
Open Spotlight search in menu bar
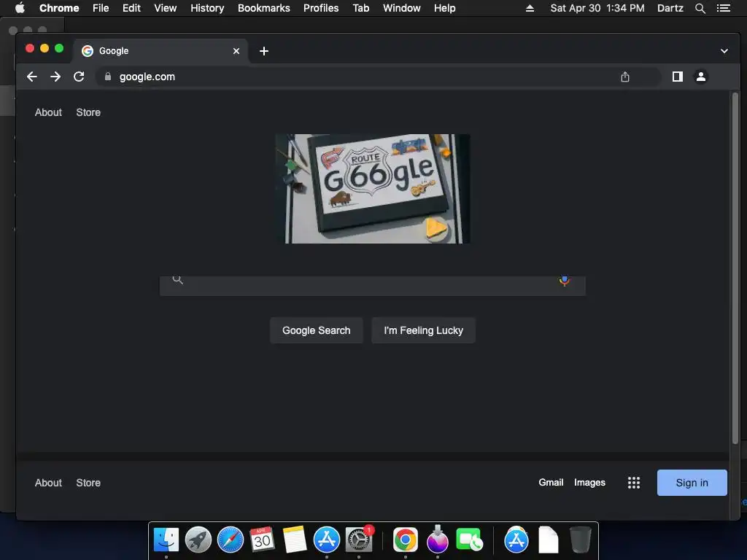coord(700,8)
